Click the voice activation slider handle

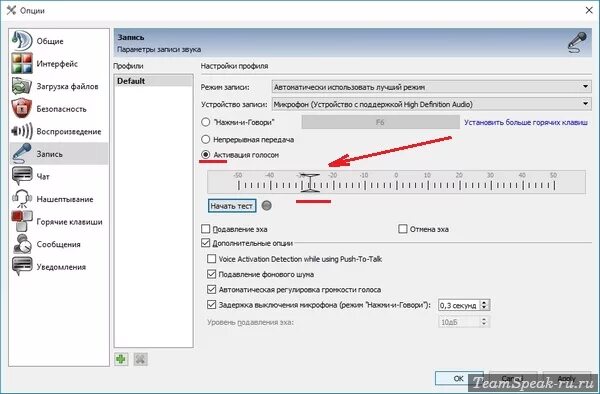[310, 182]
